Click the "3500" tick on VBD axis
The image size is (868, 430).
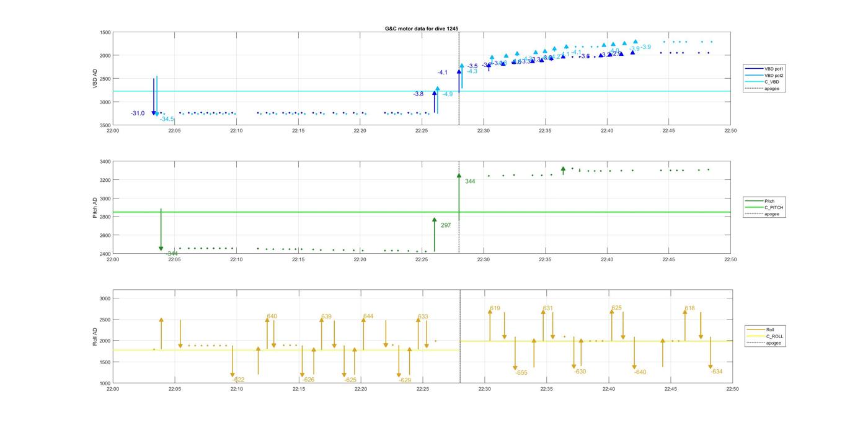[x=105, y=125]
